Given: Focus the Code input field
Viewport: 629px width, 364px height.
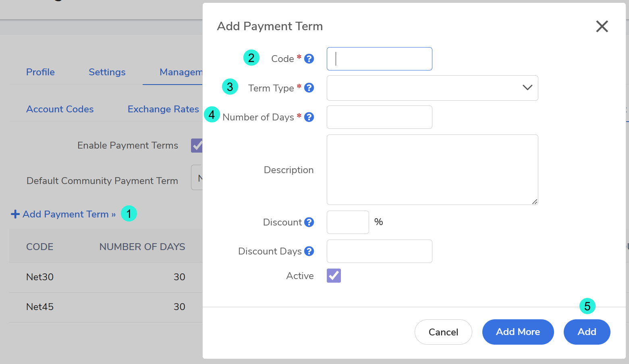Looking at the screenshot, I should click(x=379, y=59).
